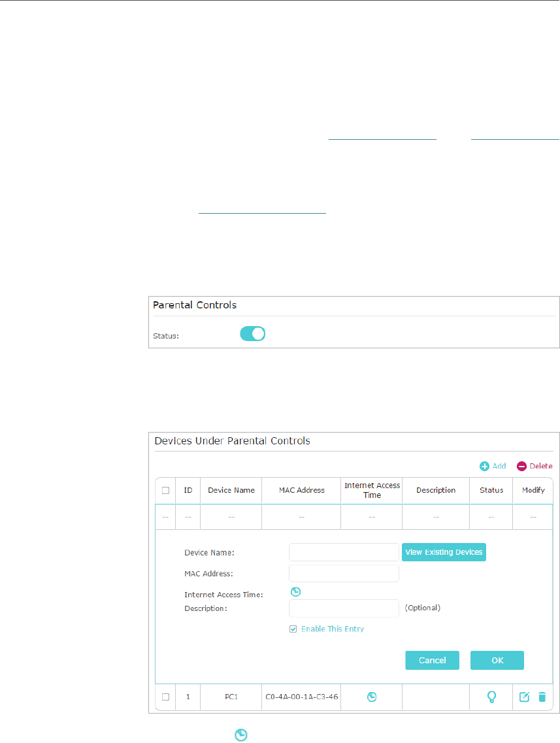Open PC1's Internet Access Time clock icon
560x743 pixels.
[371, 697]
